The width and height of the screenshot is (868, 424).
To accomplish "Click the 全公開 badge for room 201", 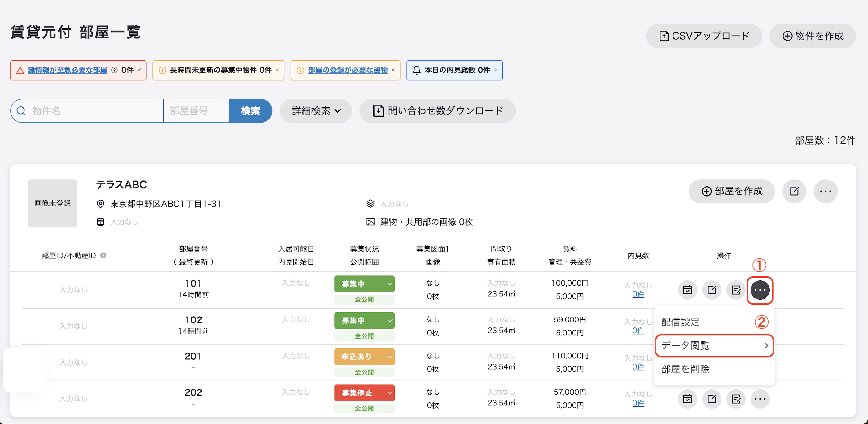I will 364,372.
